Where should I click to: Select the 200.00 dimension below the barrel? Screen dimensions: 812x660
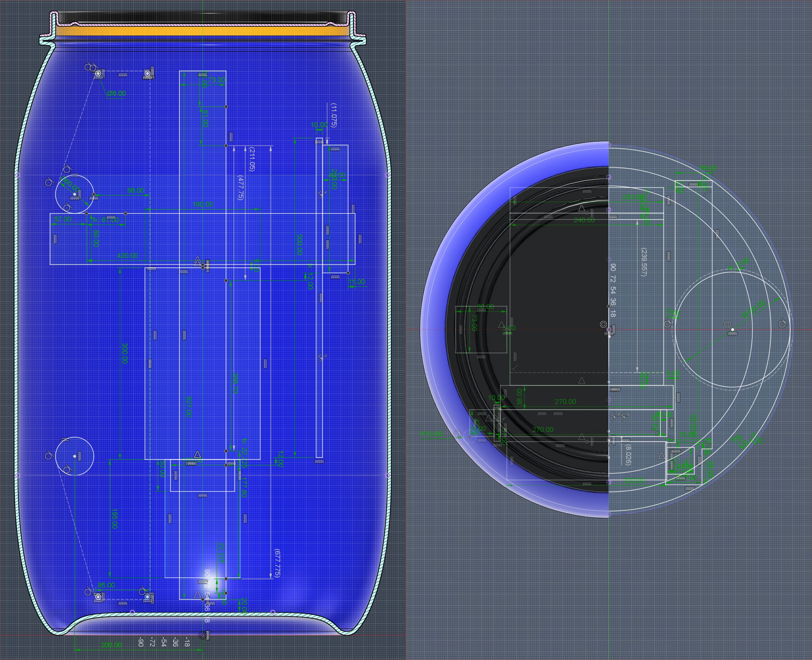click(x=111, y=645)
